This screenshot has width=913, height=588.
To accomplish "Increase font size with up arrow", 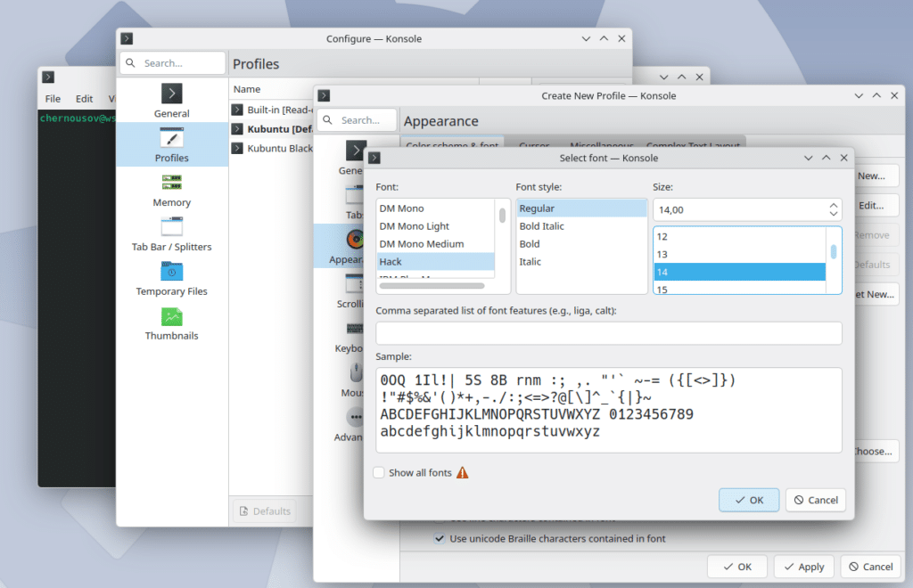I will [834, 205].
